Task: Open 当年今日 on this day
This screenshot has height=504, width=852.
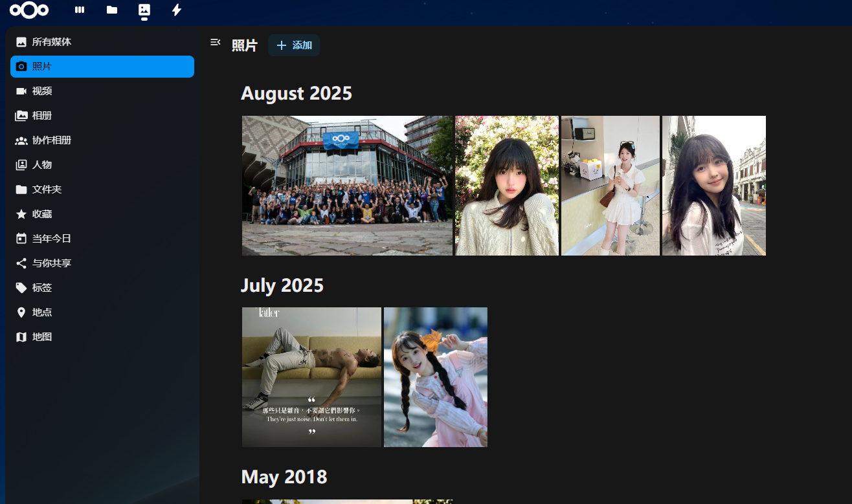Action: click(102, 239)
